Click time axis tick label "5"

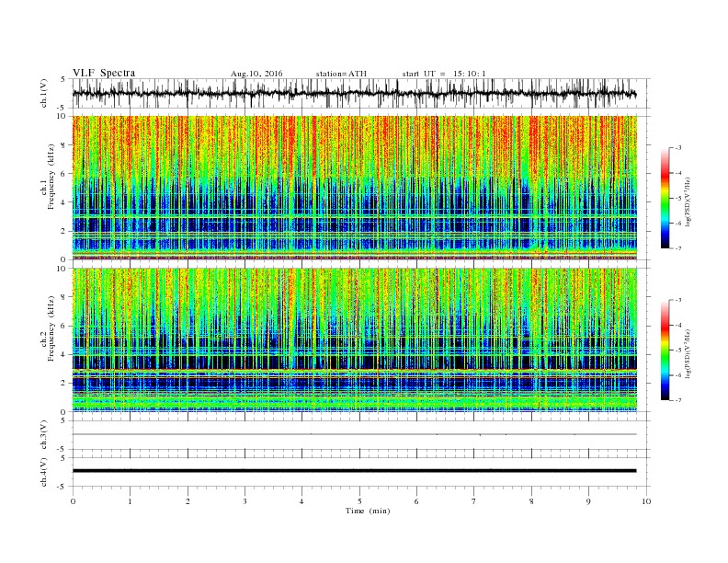pos(359,501)
